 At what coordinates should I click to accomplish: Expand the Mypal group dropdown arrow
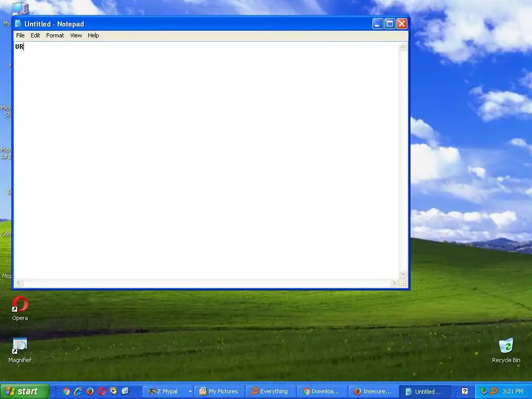coord(190,392)
